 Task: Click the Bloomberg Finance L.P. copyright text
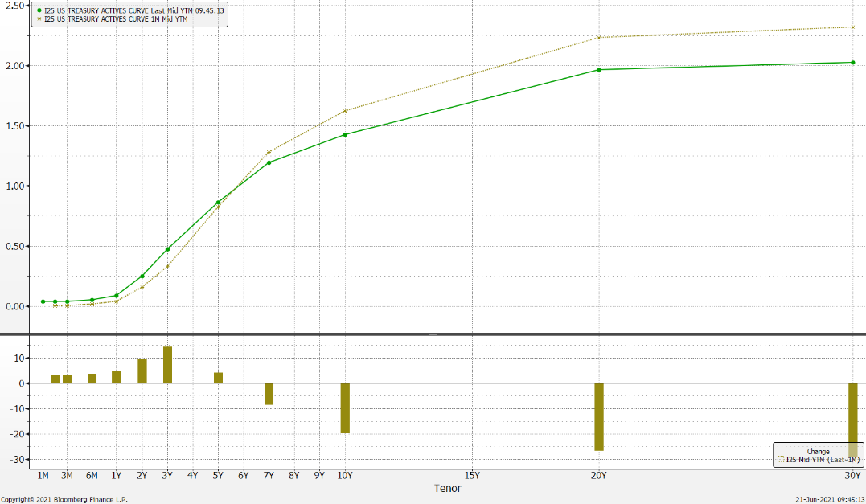[64, 499]
